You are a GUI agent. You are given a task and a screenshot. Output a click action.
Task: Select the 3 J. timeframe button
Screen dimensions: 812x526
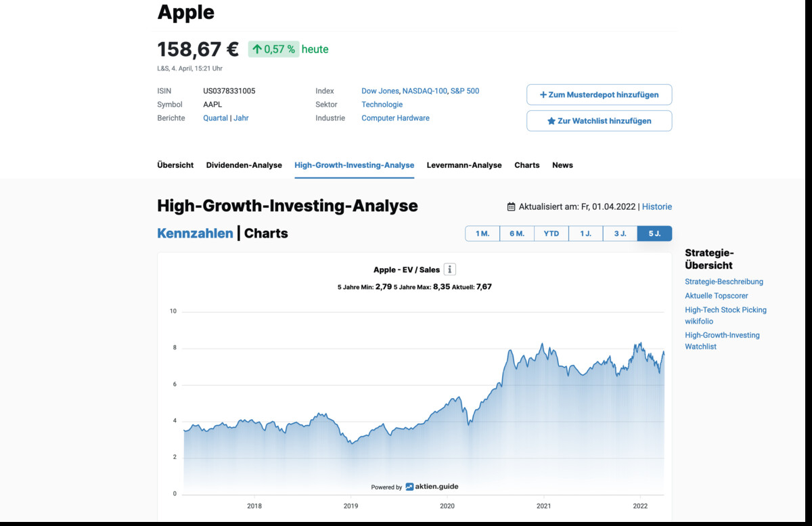click(x=620, y=233)
